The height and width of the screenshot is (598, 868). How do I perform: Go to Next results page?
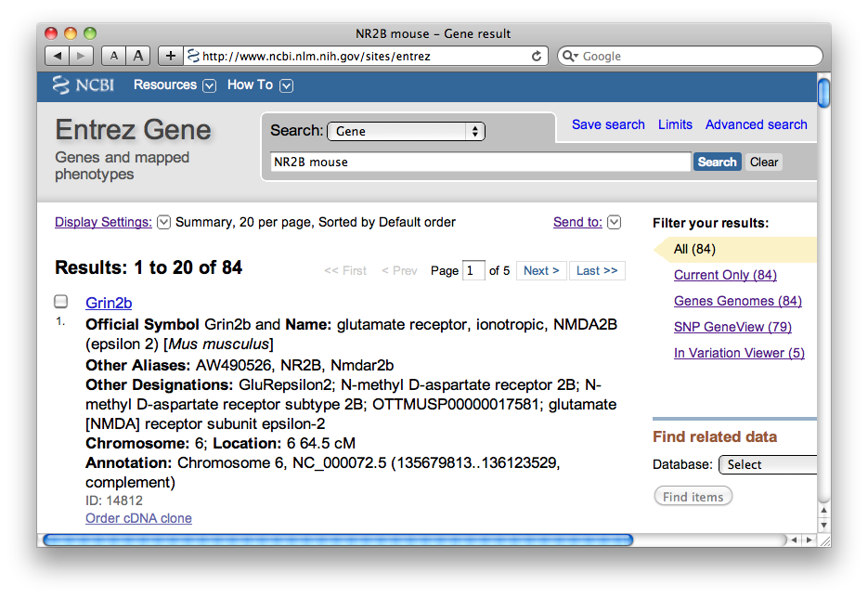541,270
